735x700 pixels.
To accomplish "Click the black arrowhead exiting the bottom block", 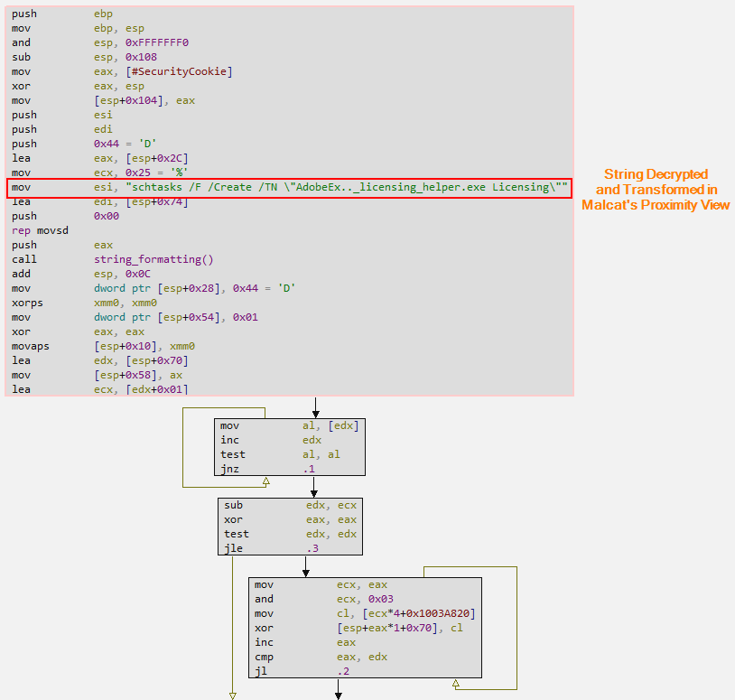I will click(339, 695).
